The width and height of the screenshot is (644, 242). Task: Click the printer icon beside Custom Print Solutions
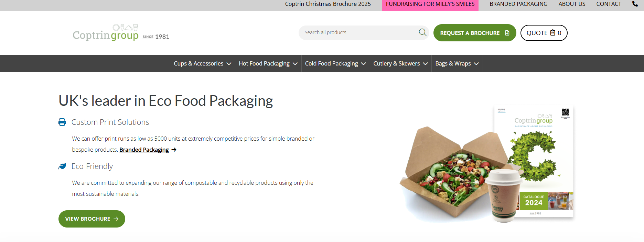62,122
